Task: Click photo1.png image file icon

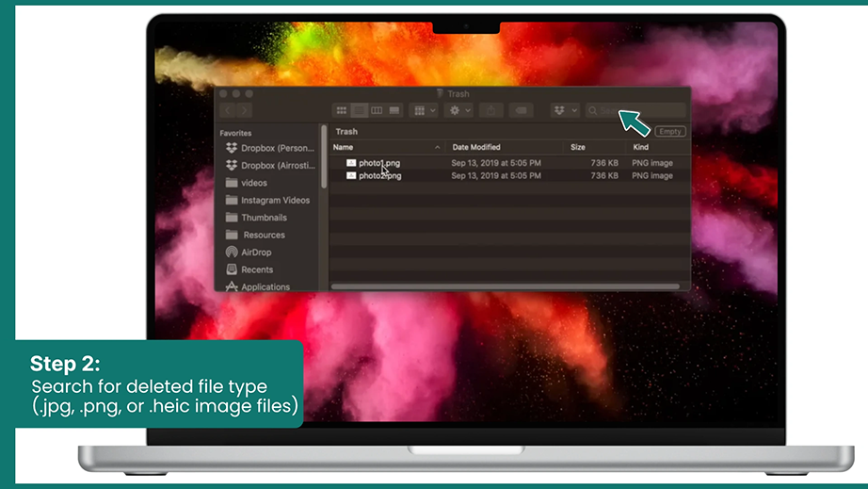Action: click(351, 163)
